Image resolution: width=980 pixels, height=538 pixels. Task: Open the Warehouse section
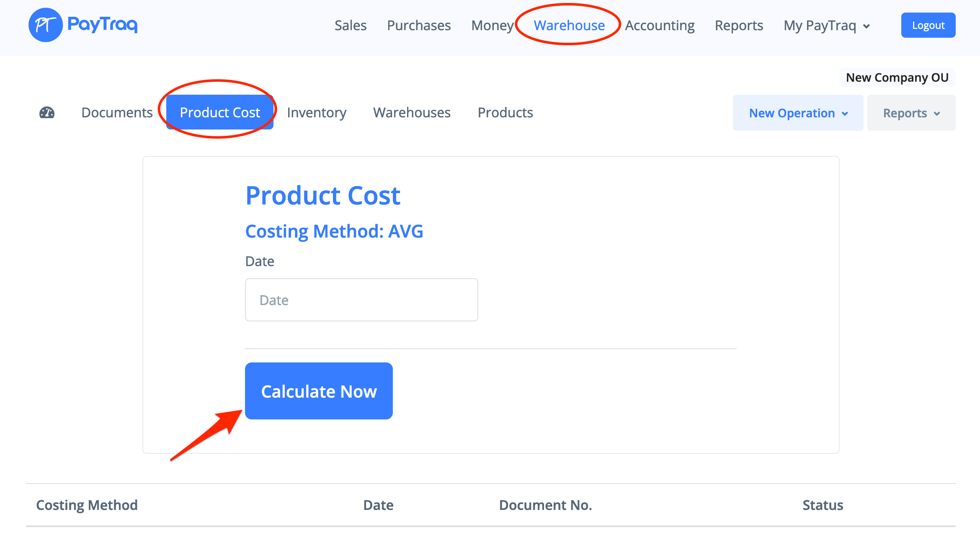click(x=569, y=26)
